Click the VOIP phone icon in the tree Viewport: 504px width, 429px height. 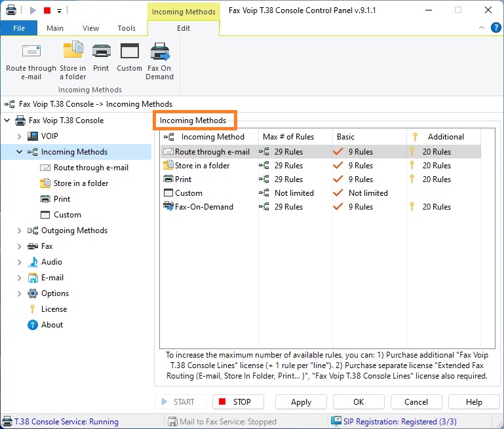(33, 136)
